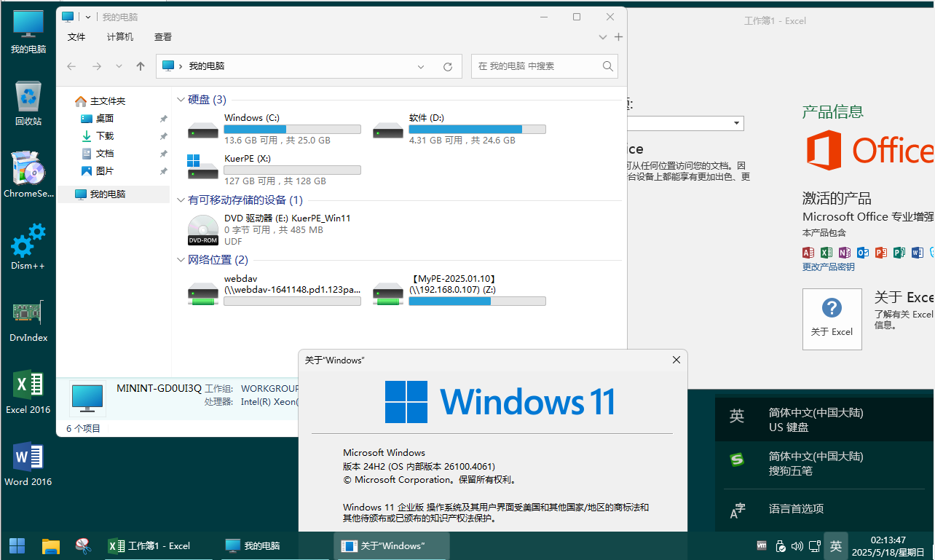Click the search magnifier icon in Explorer
935x560 pixels.
tap(608, 66)
